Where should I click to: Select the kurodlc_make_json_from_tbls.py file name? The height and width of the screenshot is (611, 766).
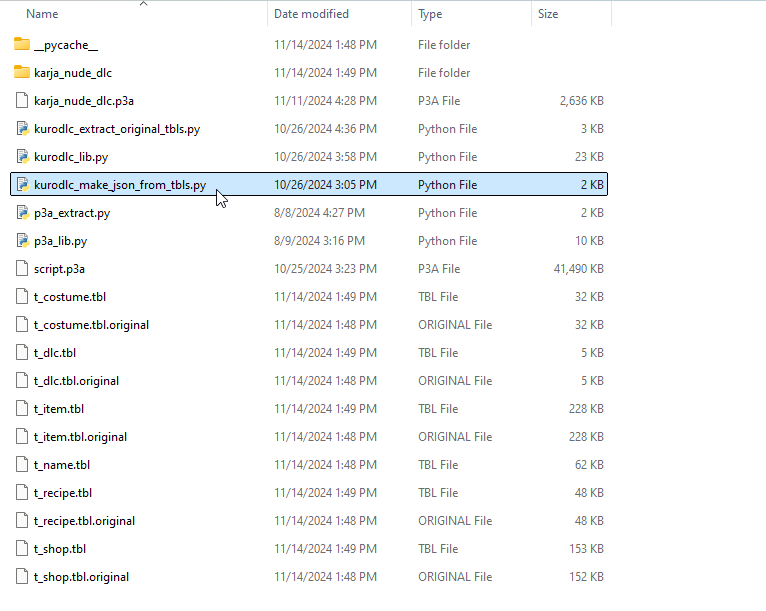point(120,185)
